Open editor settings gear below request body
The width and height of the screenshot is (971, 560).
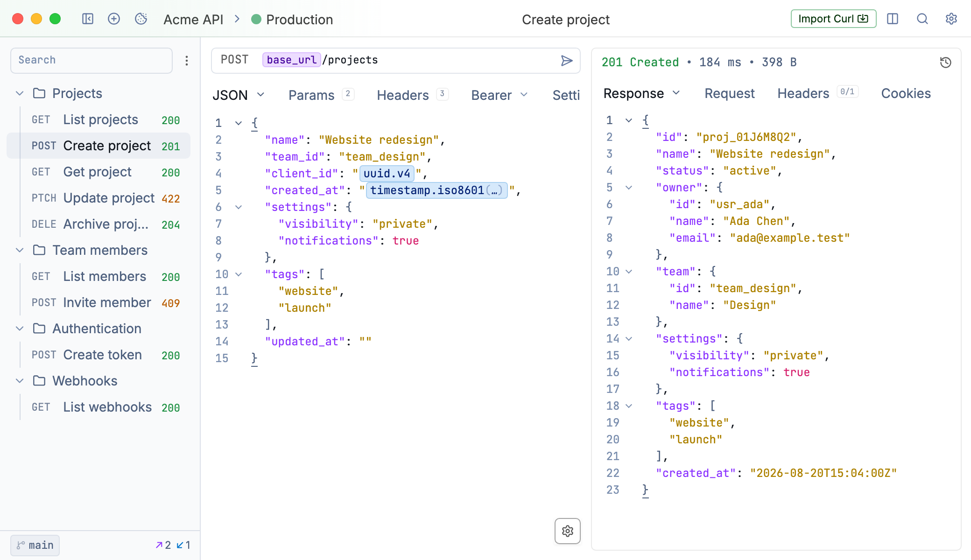[568, 531]
